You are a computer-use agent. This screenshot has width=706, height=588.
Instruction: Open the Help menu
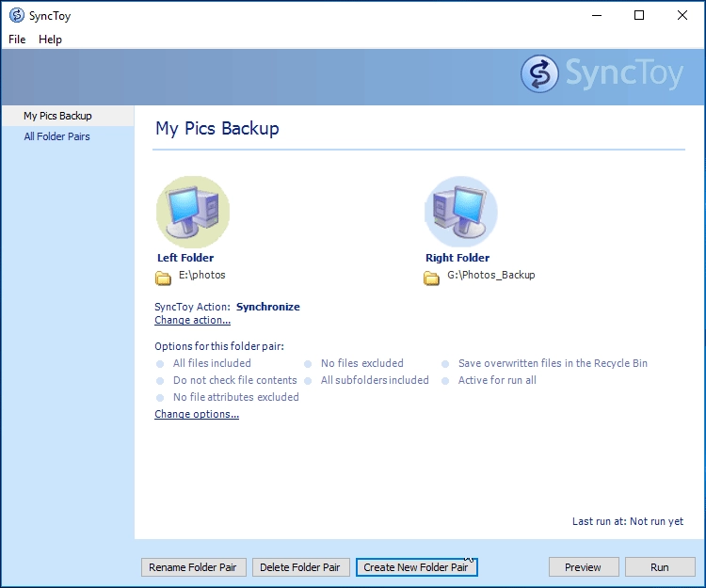[50, 40]
